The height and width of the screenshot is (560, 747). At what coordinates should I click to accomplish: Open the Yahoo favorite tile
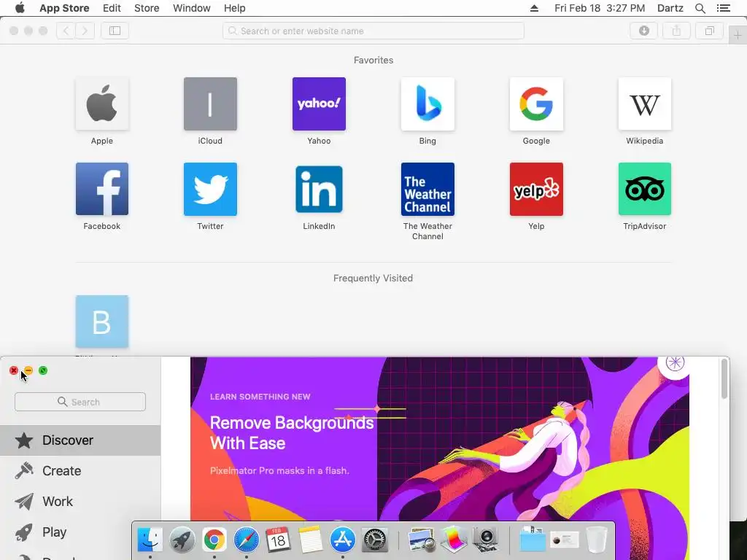coord(319,104)
